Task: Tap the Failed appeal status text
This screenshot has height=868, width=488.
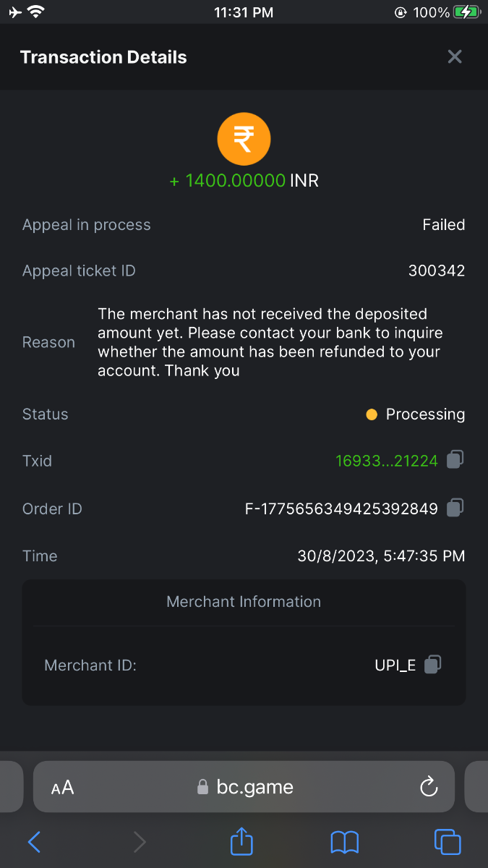Action: (443, 225)
